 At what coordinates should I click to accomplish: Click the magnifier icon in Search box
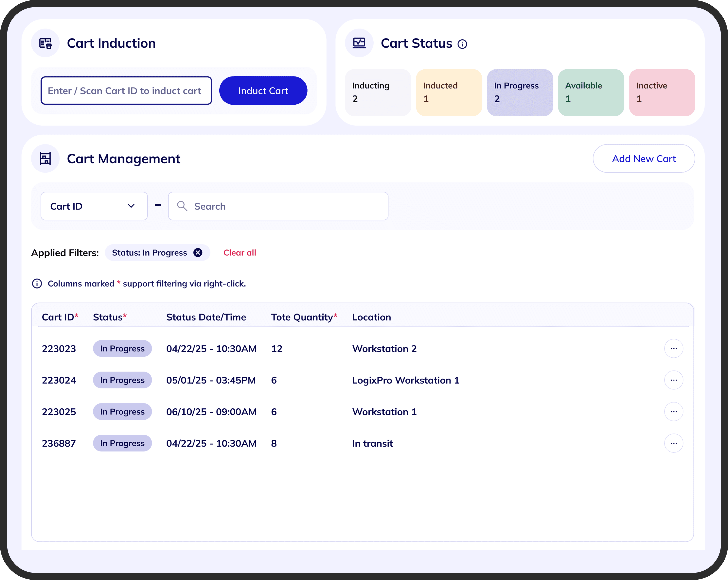point(182,206)
